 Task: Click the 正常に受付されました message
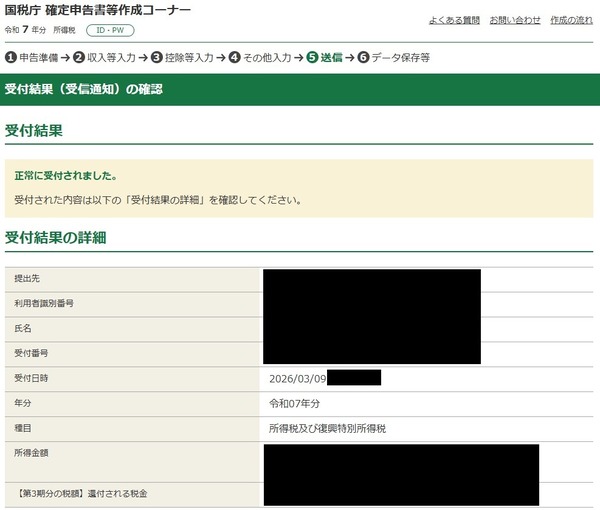coord(65,176)
